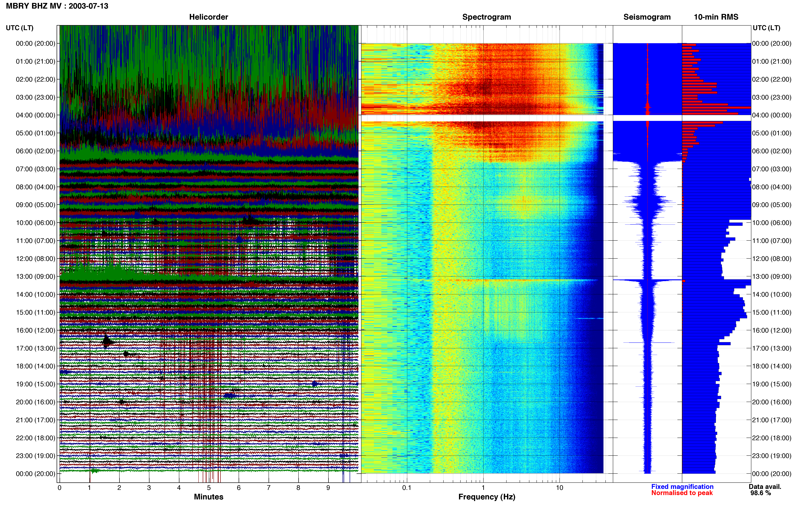Click the "Seismogram" panel heading

point(647,17)
